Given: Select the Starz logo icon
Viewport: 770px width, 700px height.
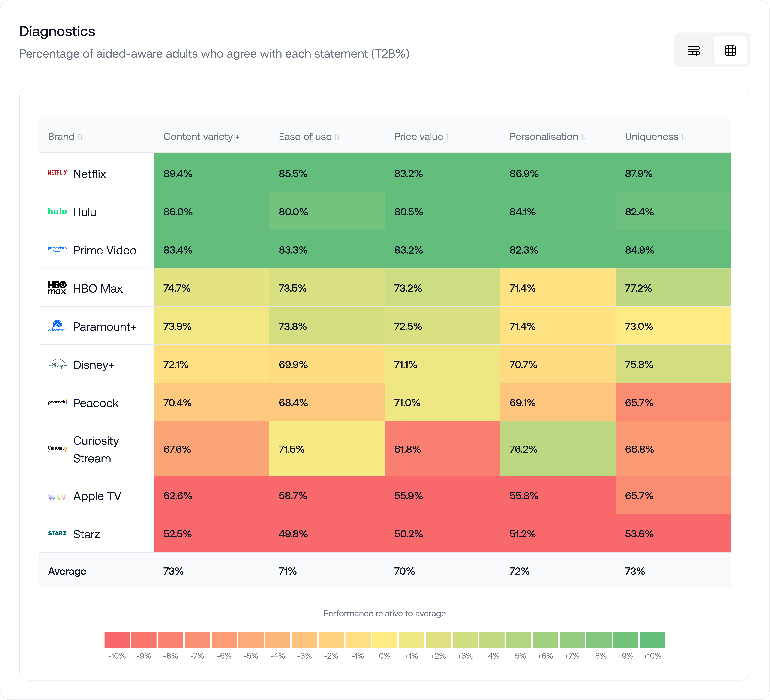Looking at the screenshot, I should 57,533.
